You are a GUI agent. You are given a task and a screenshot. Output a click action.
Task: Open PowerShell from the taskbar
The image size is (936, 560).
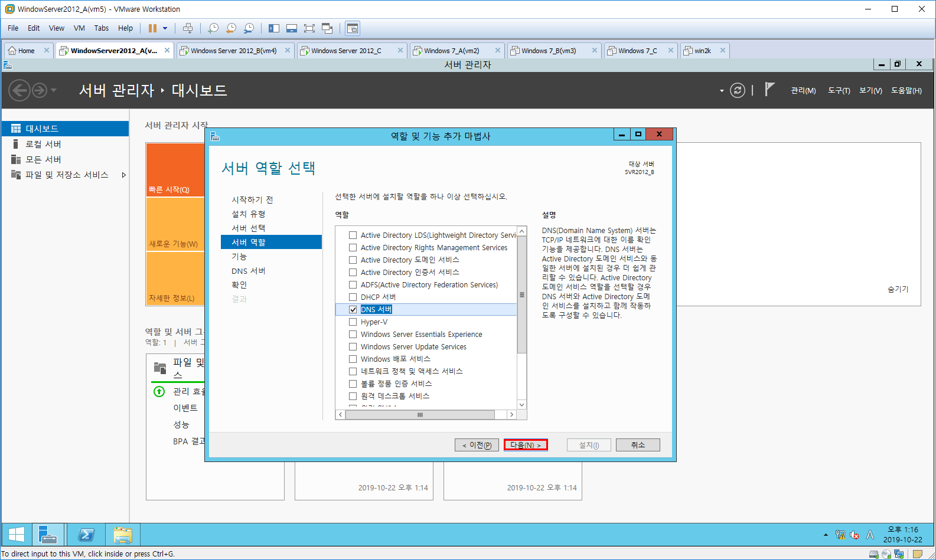click(x=86, y=535)
